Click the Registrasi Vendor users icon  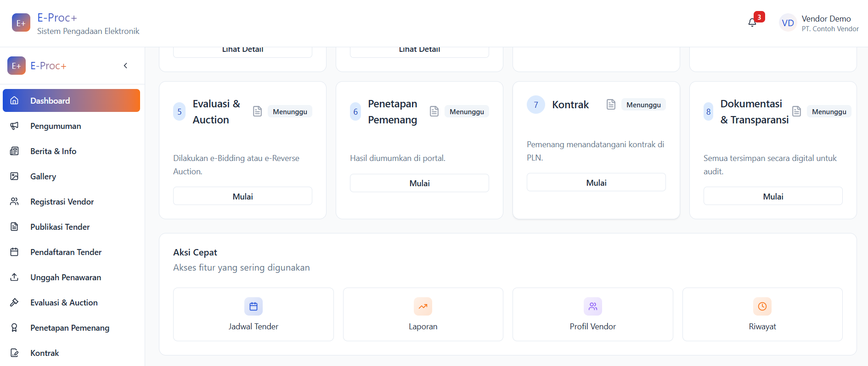pos(15,202)
